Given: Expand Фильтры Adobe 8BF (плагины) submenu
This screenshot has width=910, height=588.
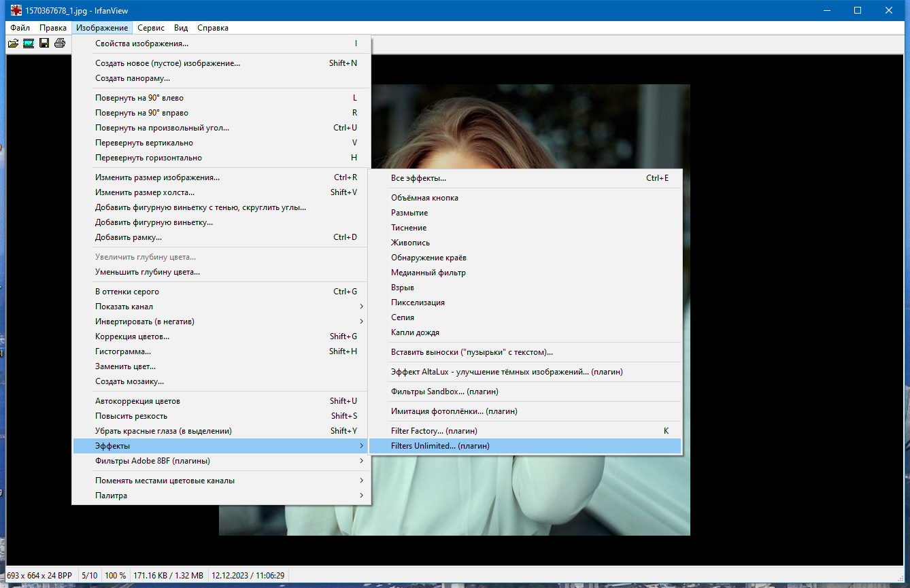Looking at the screenshot, I should (x=222, y=461).
